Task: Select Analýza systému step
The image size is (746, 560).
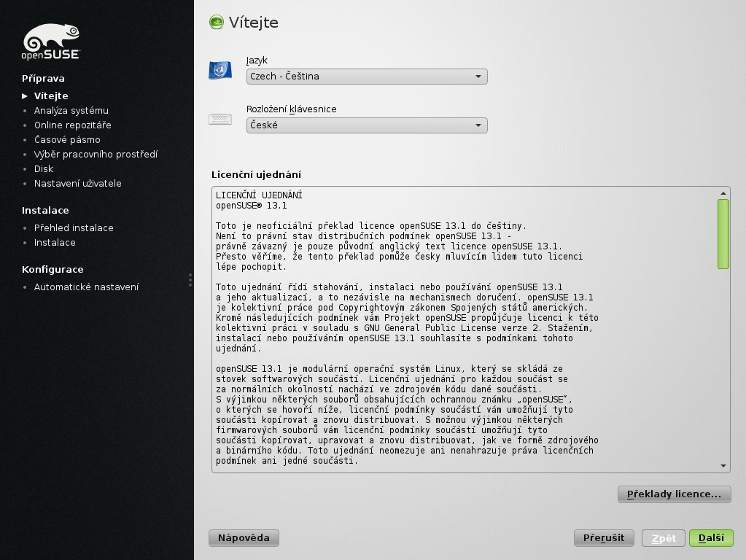Action: (x=71, y=111)
